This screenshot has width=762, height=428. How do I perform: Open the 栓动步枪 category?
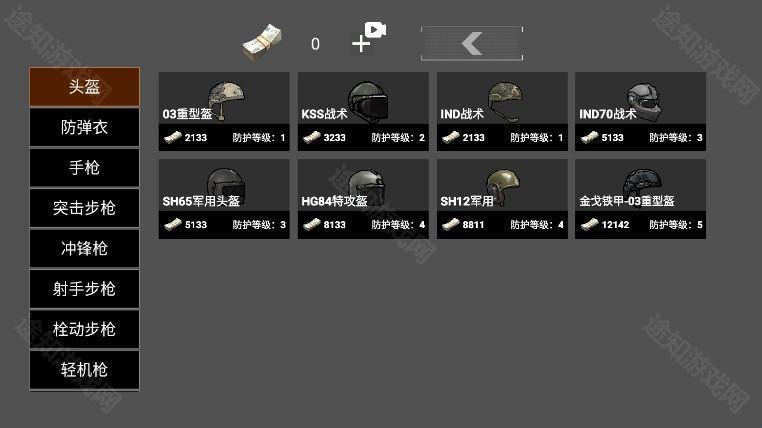pos(85,329)
